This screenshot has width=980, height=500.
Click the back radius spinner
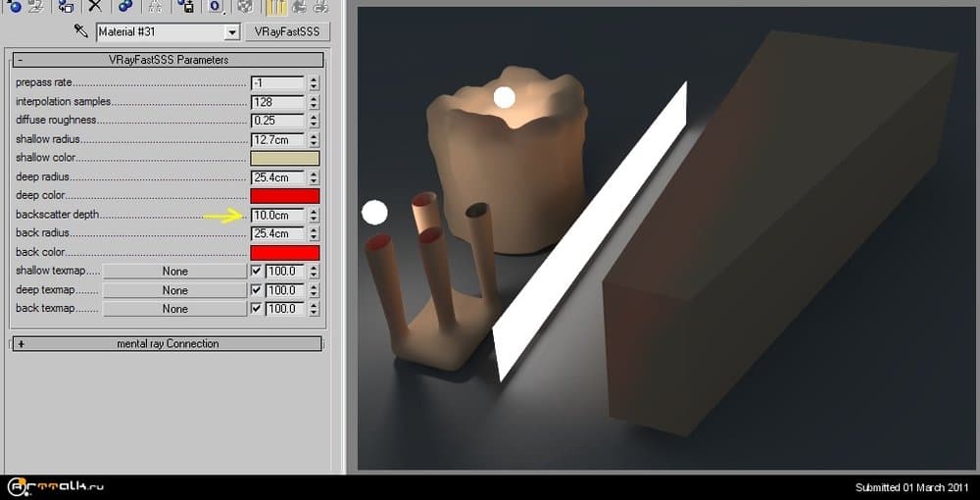pyautogui.click(x=314, y=233)
